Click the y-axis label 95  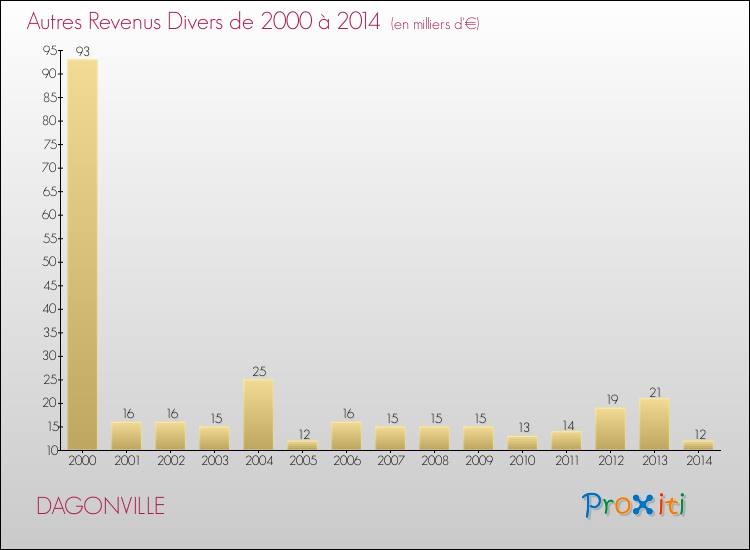pos(50,50)
